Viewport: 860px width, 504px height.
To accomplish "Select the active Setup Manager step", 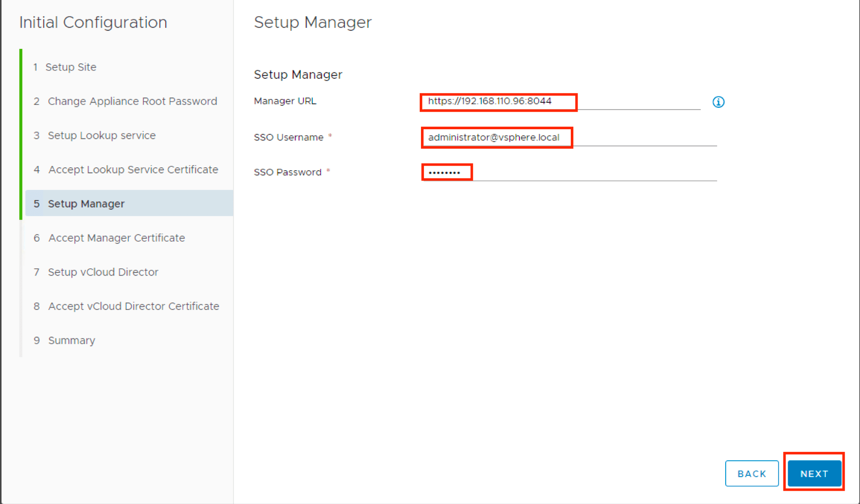I will (x=86, y=204).
